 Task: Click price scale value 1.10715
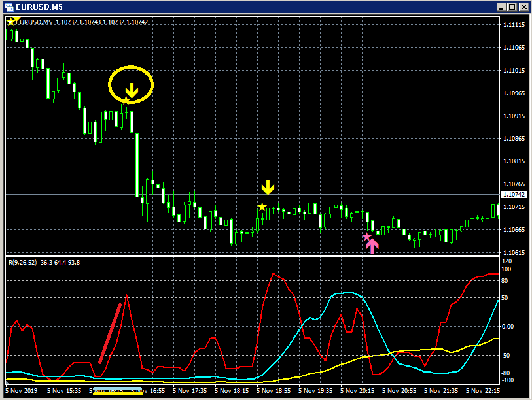coord(514,207)
